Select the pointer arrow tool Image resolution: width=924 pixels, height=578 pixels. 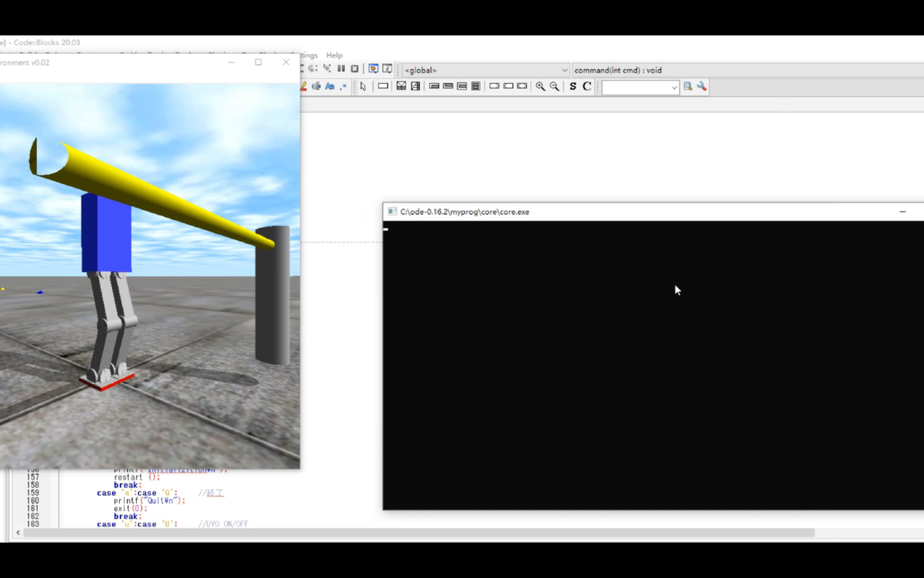[363, 87]
